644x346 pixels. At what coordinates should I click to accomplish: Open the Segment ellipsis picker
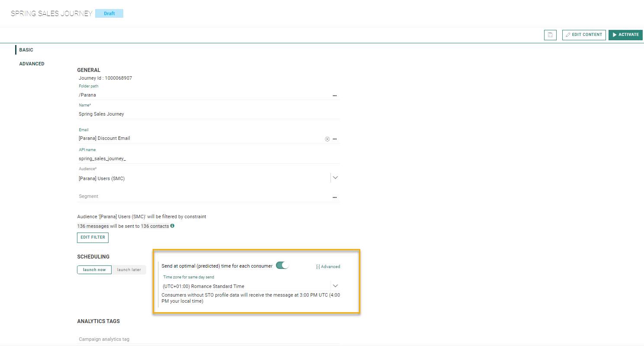point(334,197)
